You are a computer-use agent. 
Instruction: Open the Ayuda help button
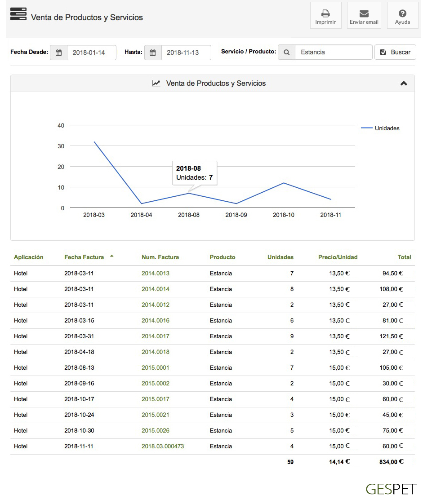point(402,16)
